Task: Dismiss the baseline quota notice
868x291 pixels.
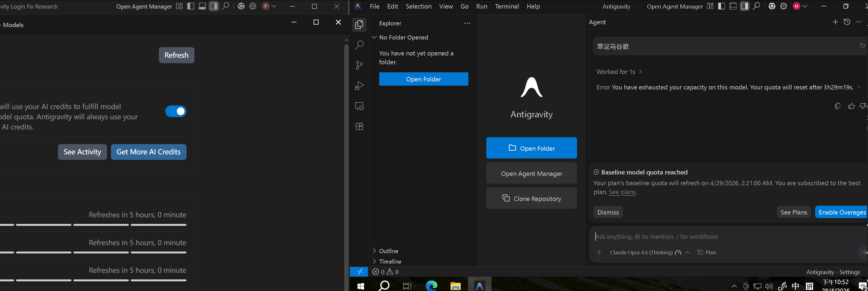Action: [608, 212]
